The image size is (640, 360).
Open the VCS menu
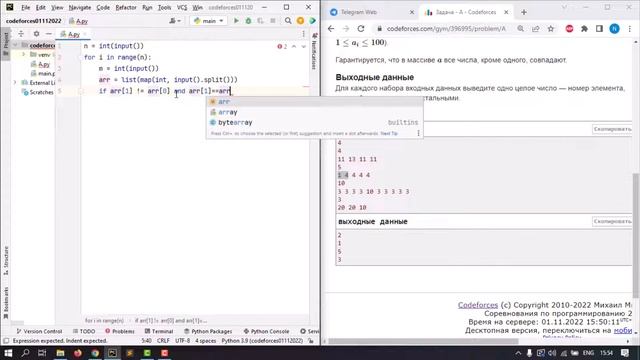point(182,7)
